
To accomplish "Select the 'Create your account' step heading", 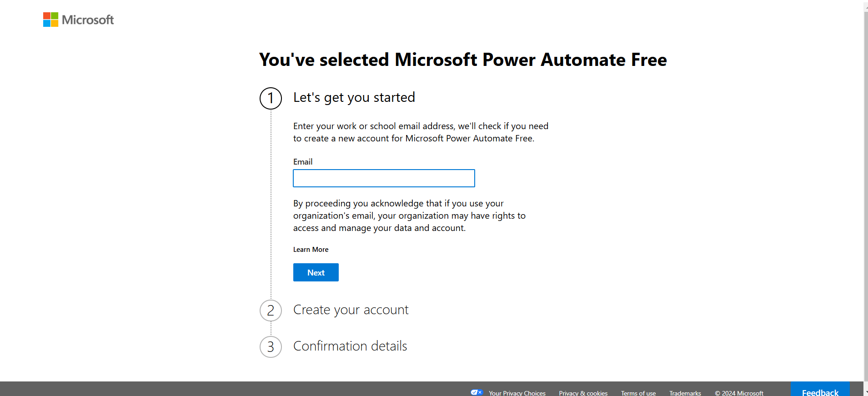I will click(351, 310).
